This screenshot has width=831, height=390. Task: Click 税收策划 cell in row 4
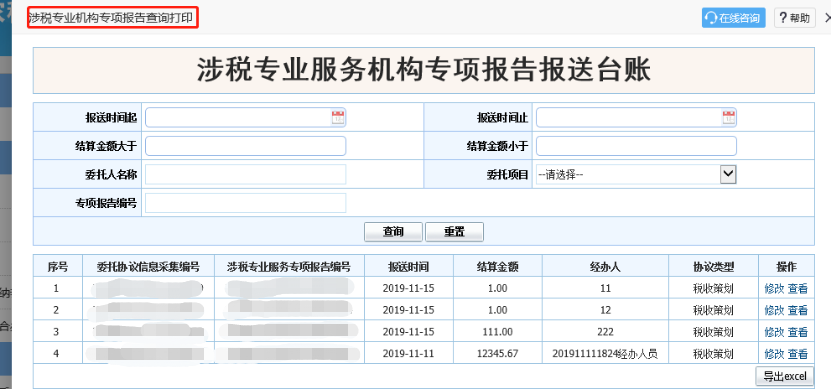click(x=713, y=353)
